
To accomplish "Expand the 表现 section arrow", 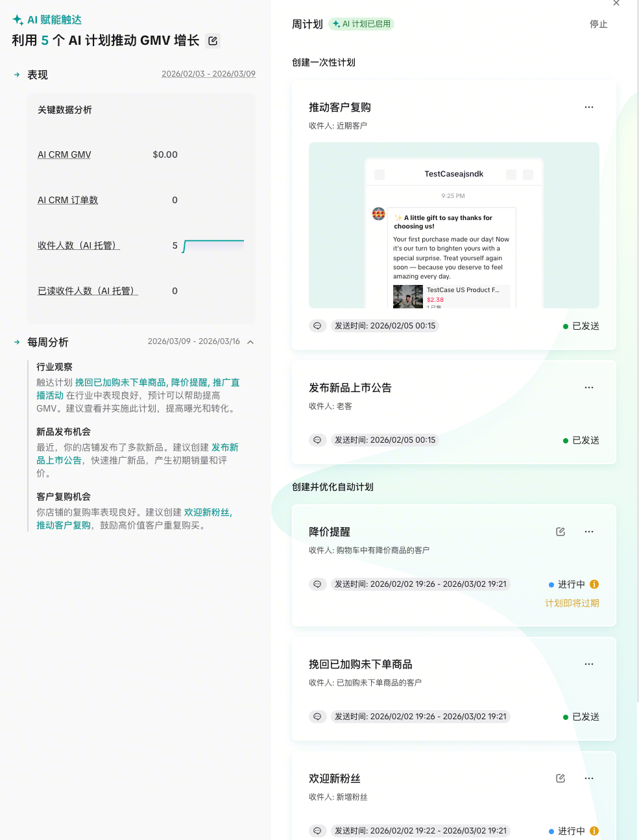I will coord(17,75).
